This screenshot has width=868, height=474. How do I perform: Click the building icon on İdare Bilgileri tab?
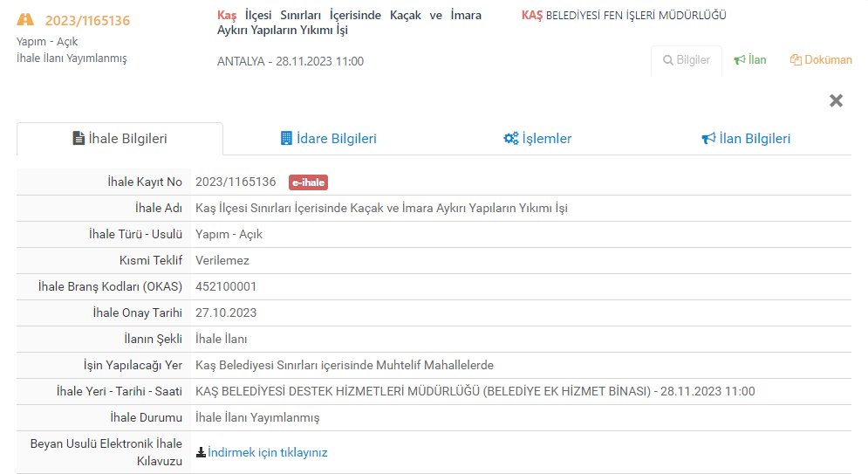[286, 139]
